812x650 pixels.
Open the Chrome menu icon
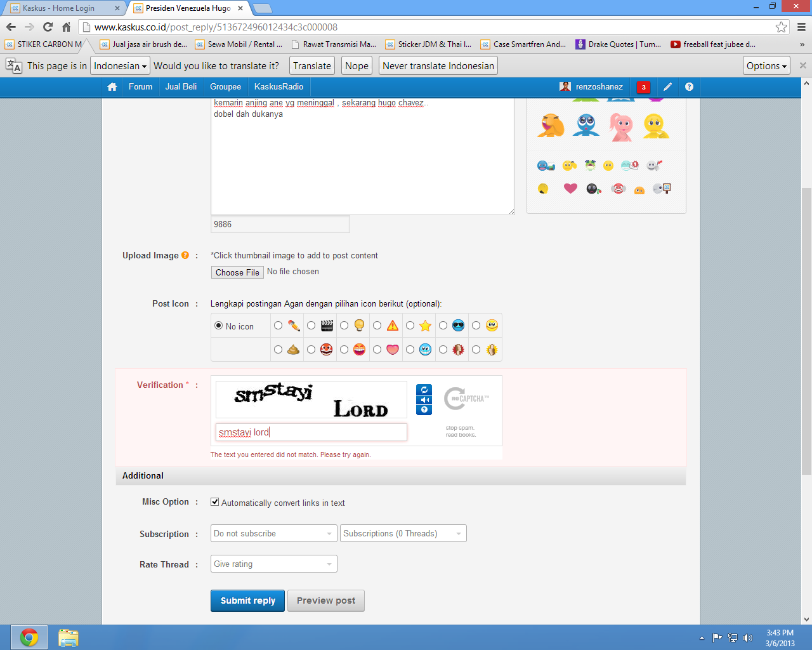click(801, 27)
